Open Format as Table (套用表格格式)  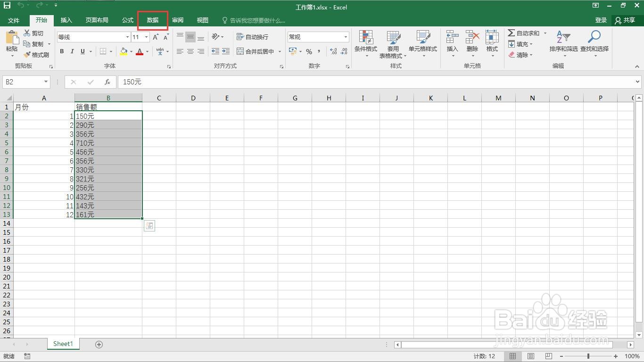(393, 44)
